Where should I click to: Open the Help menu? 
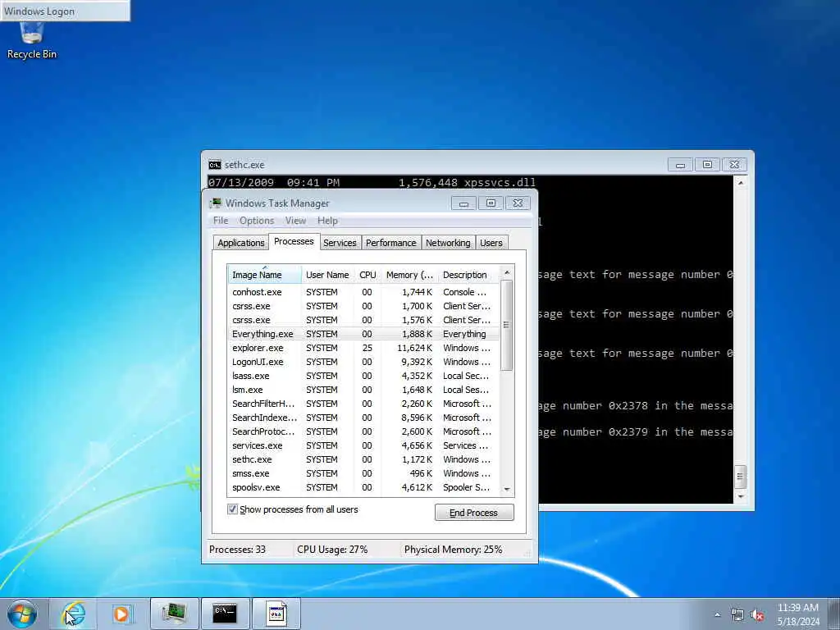tap(327, 221)
